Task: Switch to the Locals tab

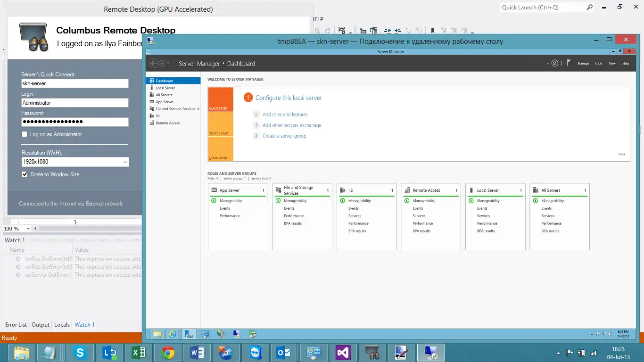Action: point(62,325)
